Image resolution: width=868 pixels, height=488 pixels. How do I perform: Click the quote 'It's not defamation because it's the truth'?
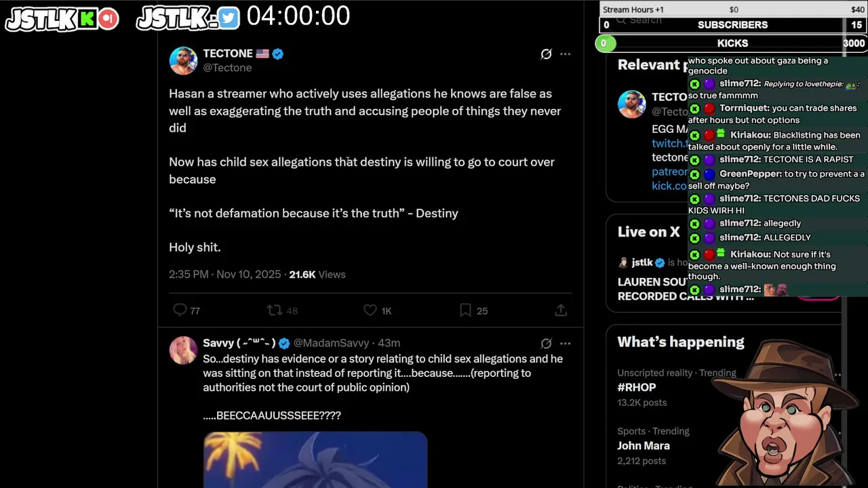coord(287,213)
